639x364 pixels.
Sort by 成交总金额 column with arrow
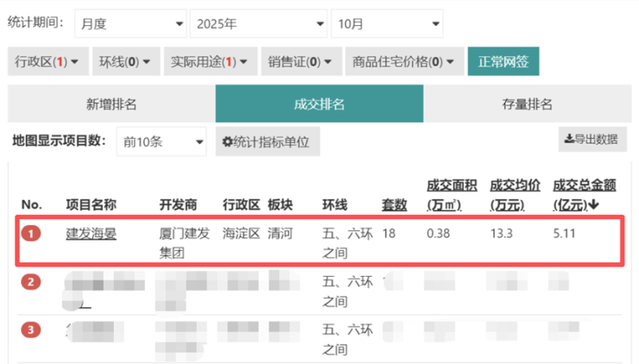point(584,195)
